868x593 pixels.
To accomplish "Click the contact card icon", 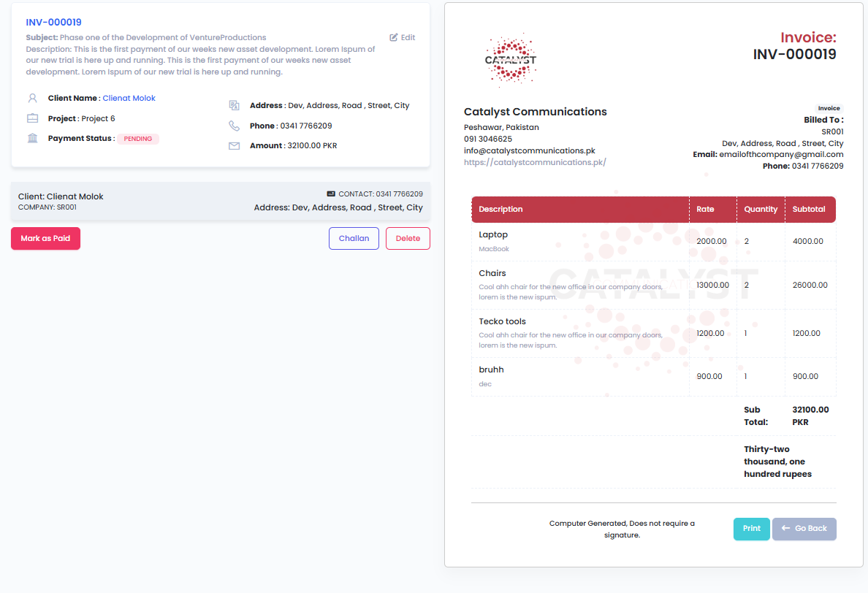I will [x=331, y=194].
